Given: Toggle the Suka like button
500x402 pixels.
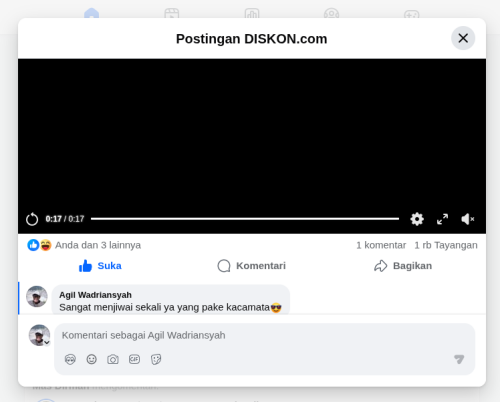Looking at the screenshot, I should [x=100, y=266].
